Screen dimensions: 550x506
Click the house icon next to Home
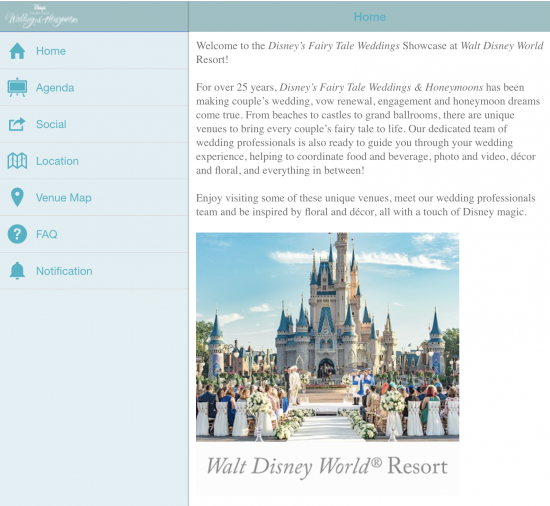[17, 51]
